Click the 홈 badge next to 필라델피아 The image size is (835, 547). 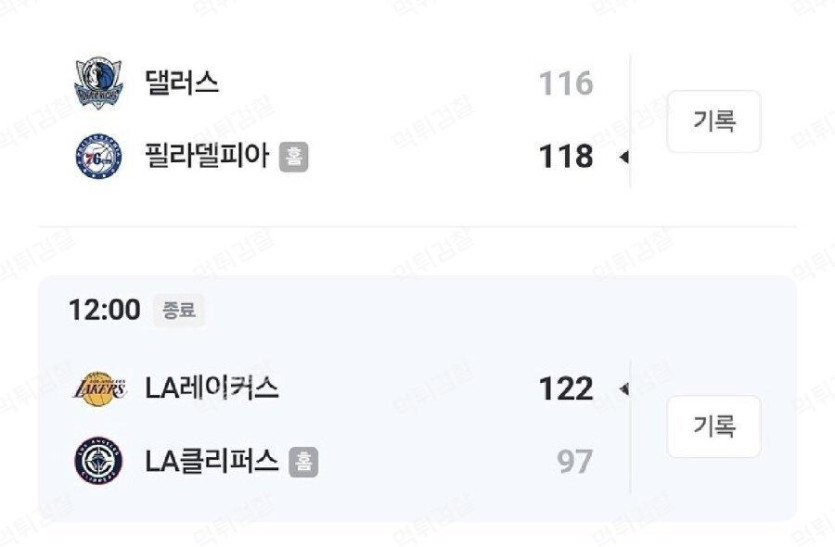[x=294, y=157]
